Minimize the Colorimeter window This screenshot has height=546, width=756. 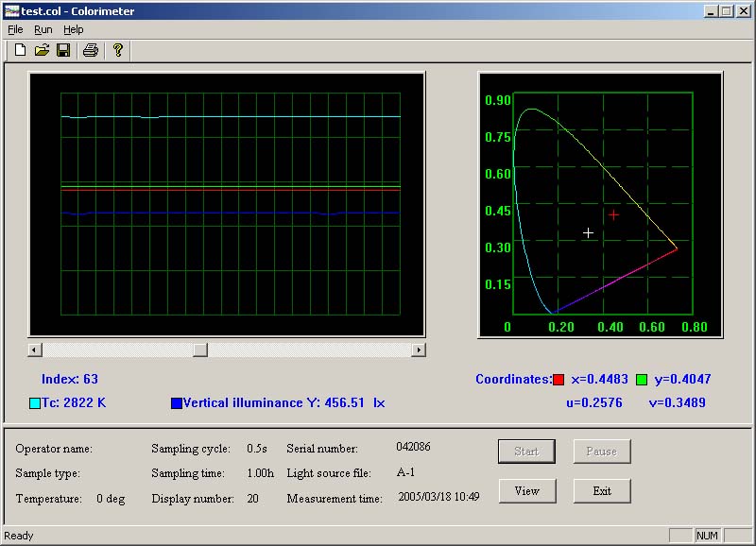pyautogui.click(x=711, y=11)
